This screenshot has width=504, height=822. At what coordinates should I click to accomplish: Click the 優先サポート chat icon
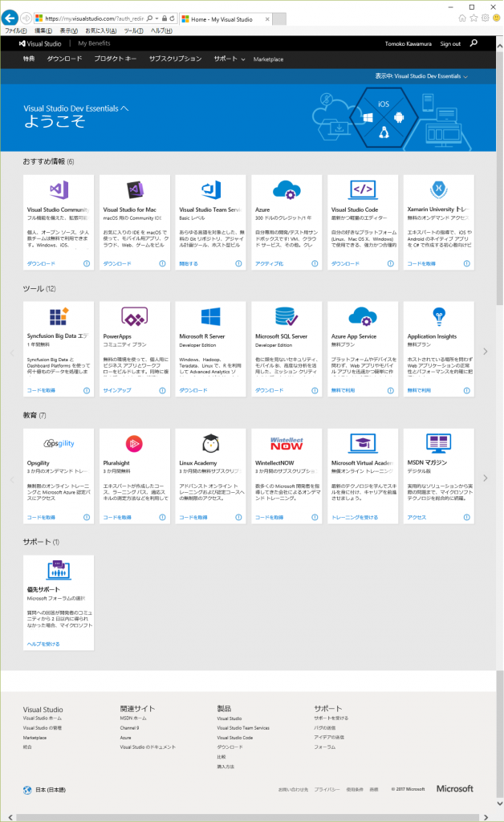(59, 571)
